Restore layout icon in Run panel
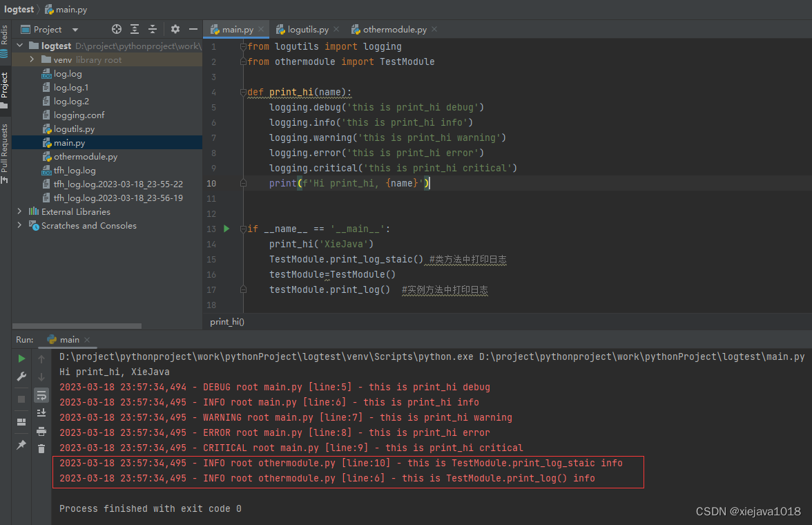This screenshot has height=525, width=812. point(21,422)
